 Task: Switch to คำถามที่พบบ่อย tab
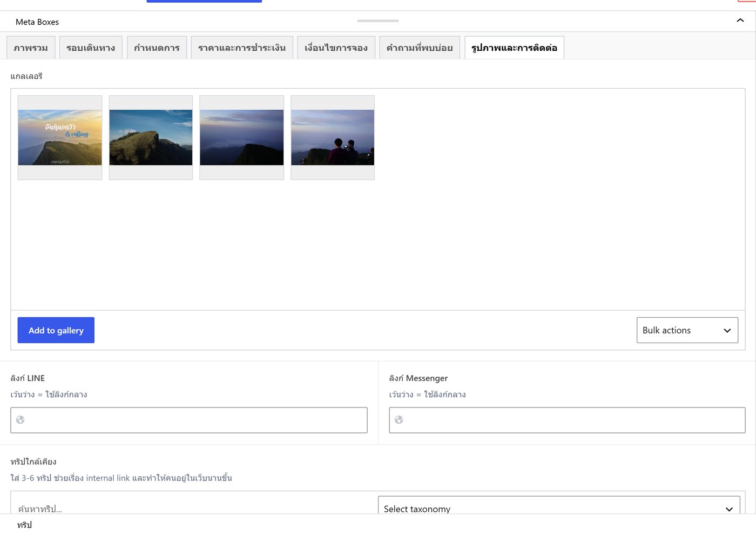tap(420, 48)
